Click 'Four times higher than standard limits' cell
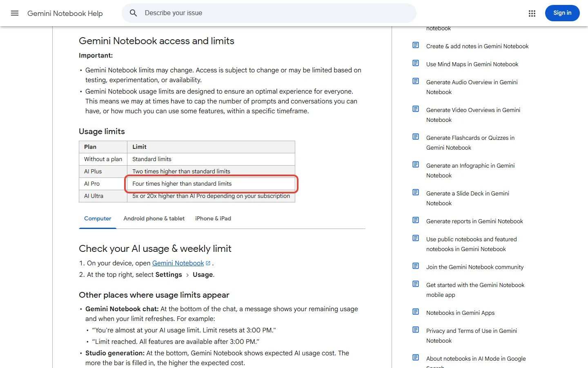This screenshot has width=588, height=368. coord(211,184)
